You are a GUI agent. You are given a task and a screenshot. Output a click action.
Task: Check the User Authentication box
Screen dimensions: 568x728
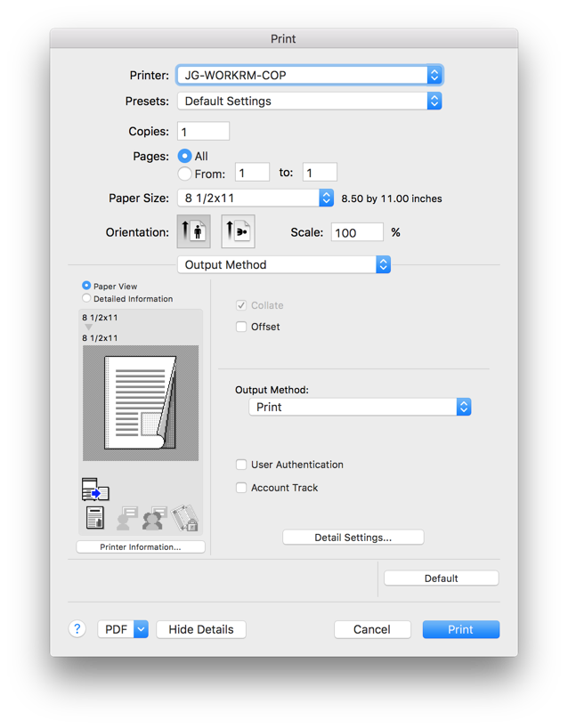click(241, 465)
